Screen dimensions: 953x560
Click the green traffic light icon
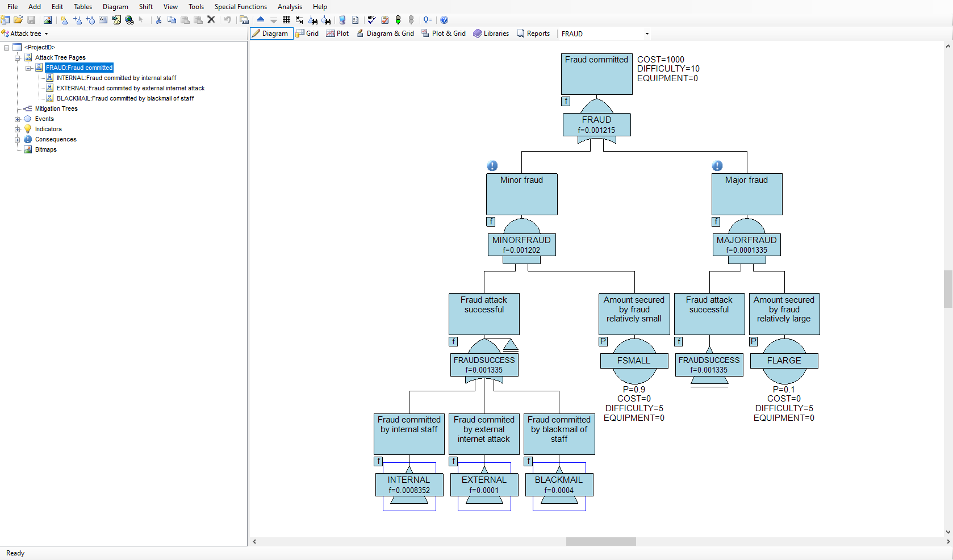(x=398, y=20)
